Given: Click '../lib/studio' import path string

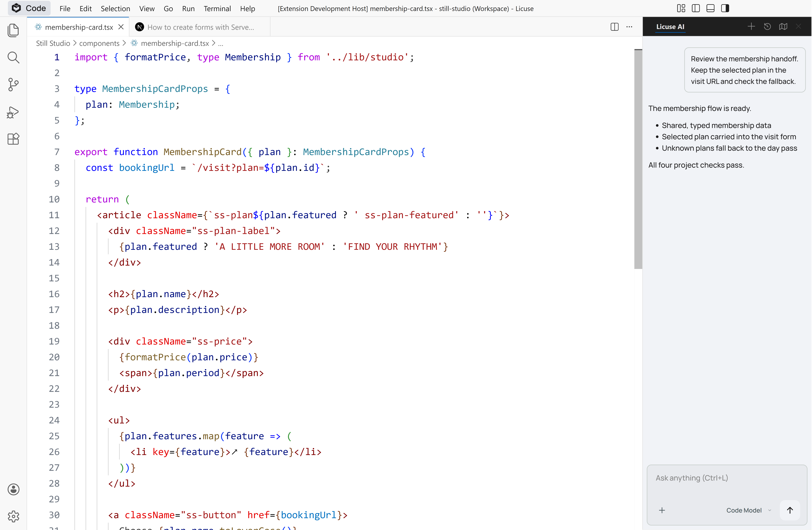Looking at the screenshot, I should tap(368, 57).
